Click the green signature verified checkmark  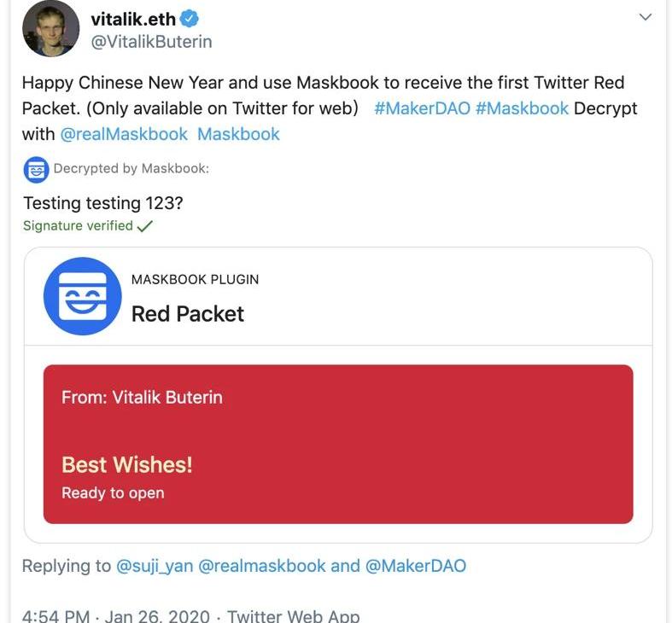[x=145, y=226]
